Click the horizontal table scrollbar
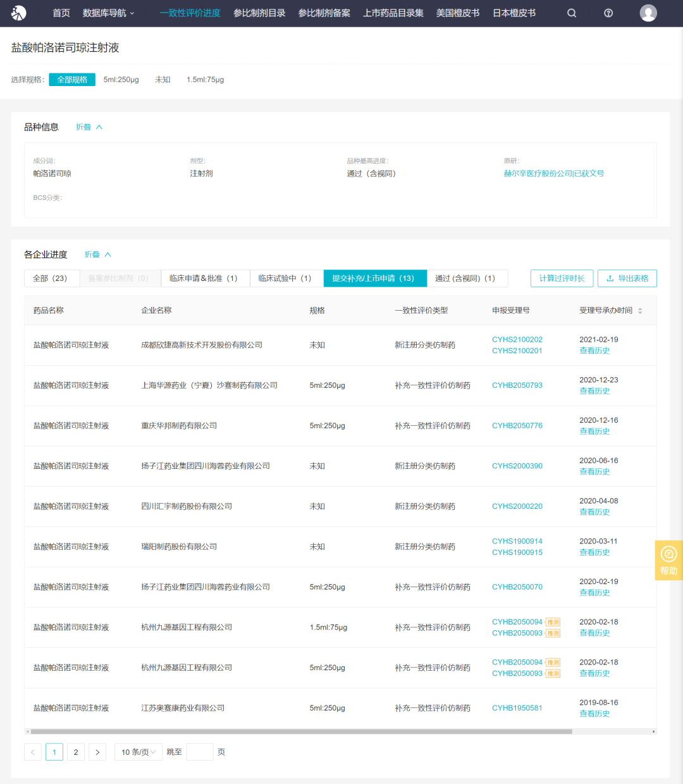The width and height of the screenshot is (683, 784). point(301,731)
